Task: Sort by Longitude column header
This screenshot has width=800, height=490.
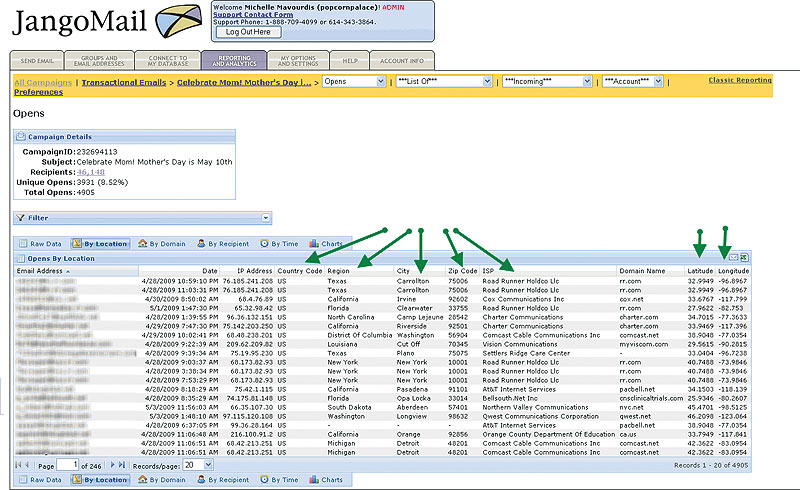Action: coord(734,271)
